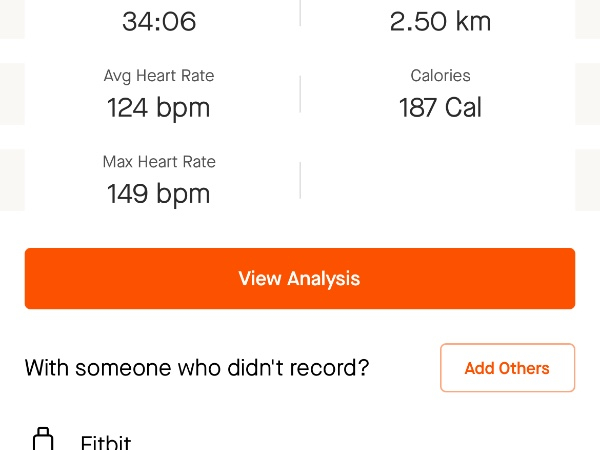600x450 pixels.
Task: Tap the gray edge strip right of Calories
Action: (x=588, y=94)
